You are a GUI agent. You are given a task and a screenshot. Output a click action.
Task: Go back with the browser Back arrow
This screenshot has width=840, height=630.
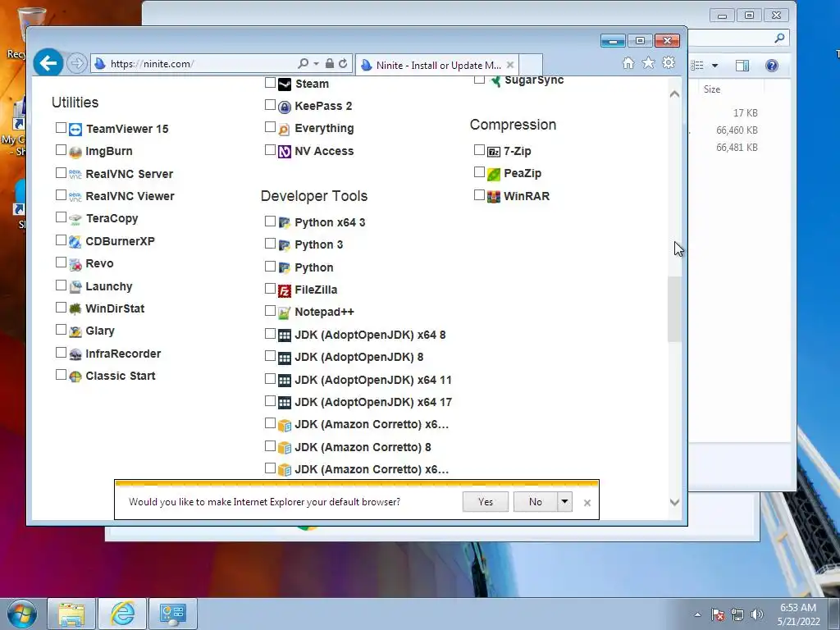(x=48, y=63)
